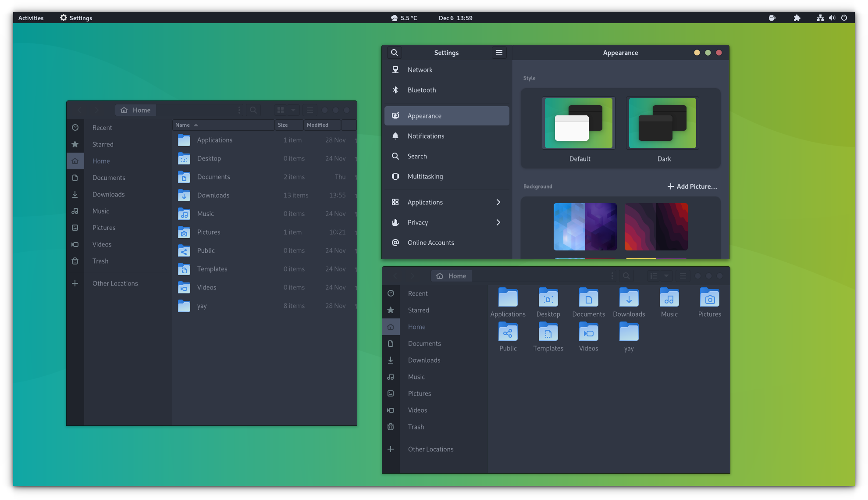This screenshot has height=500, width=868.
Task: Open Online Accounts settings
Action: (x=430, y=243)
